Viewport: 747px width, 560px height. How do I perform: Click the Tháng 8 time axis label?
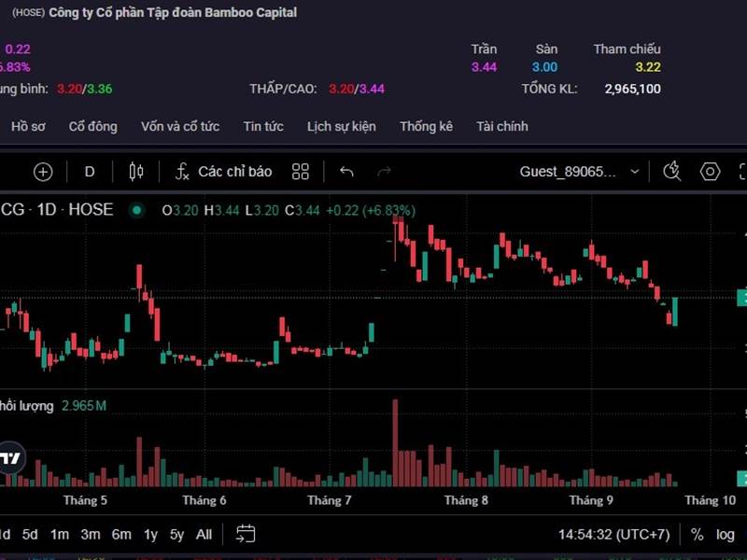coord(466,500)
